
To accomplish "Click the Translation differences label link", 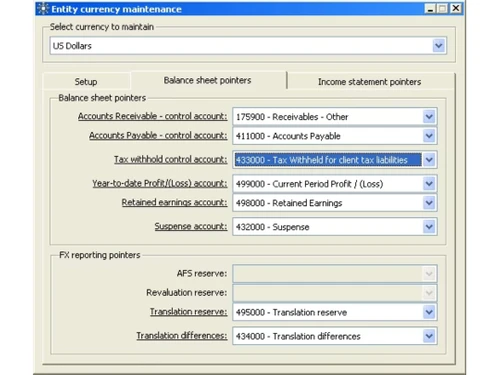I will coord(182,336).
